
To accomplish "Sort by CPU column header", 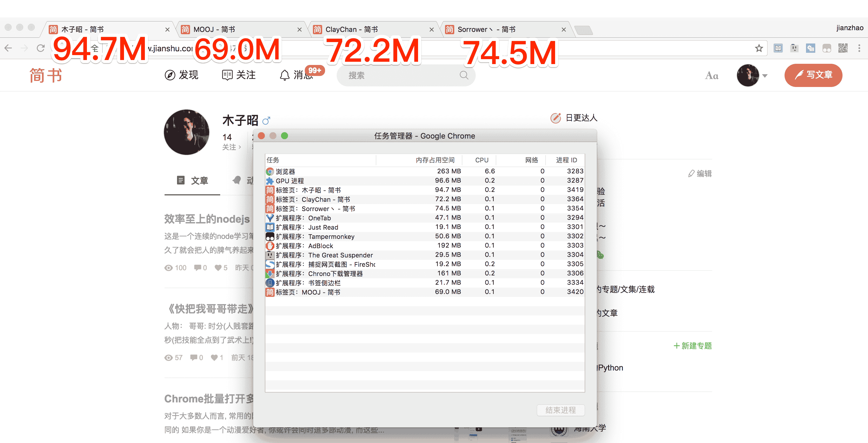I will pos(481,160).
